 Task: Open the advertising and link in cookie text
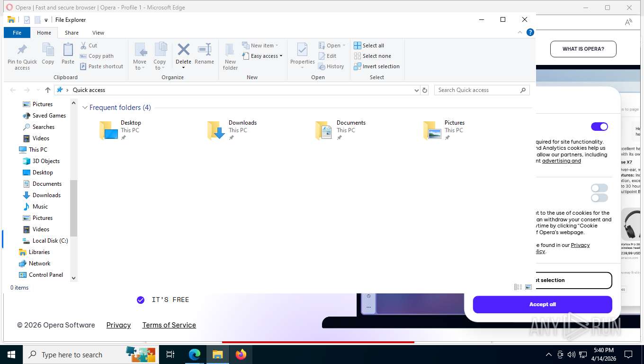point(561,161)
